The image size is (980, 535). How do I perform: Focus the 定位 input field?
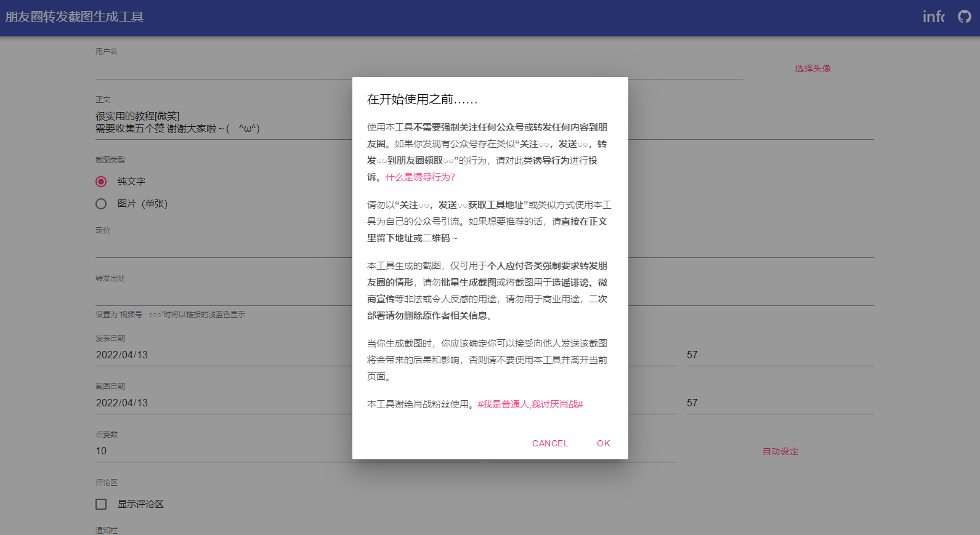point(222,247)
